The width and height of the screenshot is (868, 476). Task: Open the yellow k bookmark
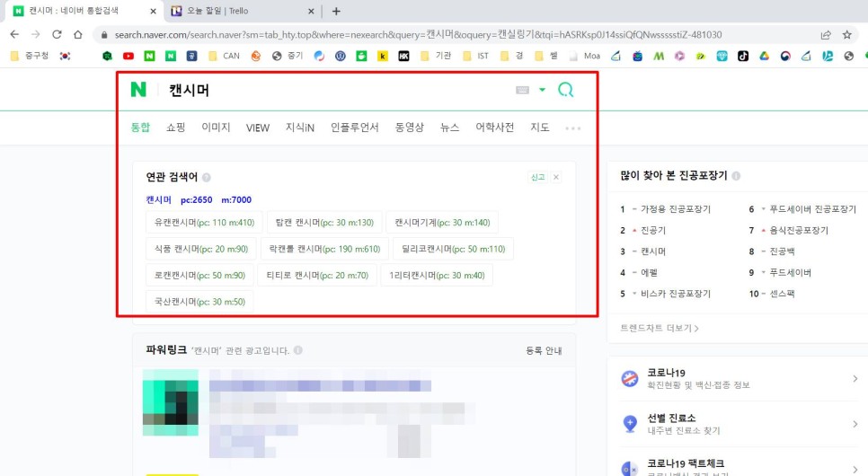[x=383, y=56]
